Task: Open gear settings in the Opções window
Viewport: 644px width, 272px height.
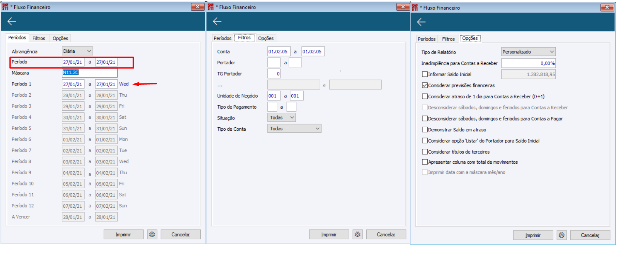Action: pyautogui.click(x=562, y=235)
